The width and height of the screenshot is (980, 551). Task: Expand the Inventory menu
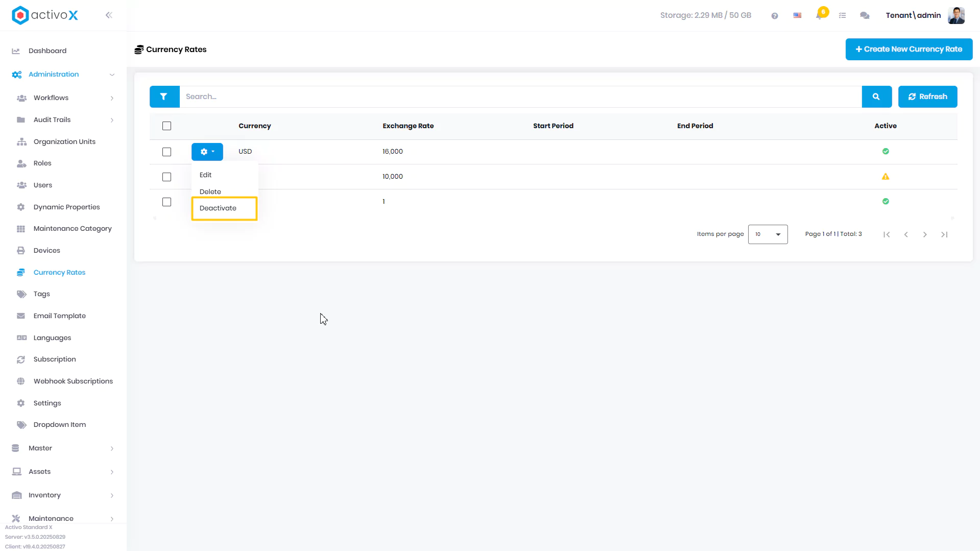[63, 495]
